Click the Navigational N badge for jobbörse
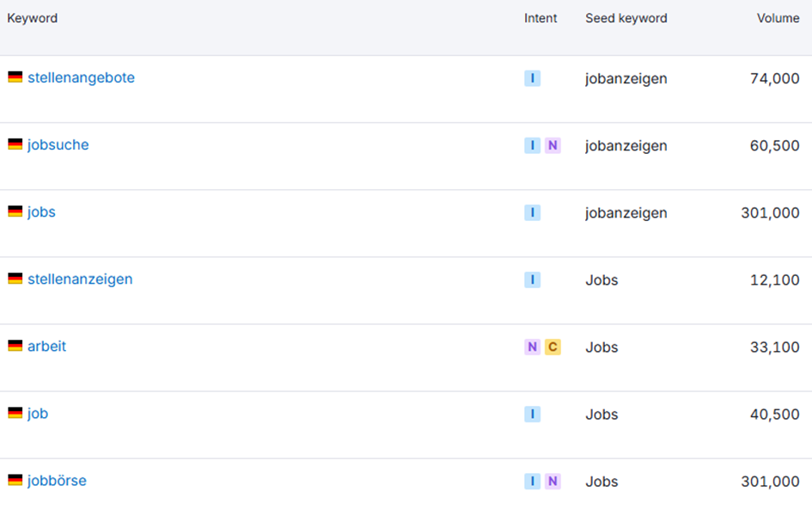 click(x=553, y=482)
